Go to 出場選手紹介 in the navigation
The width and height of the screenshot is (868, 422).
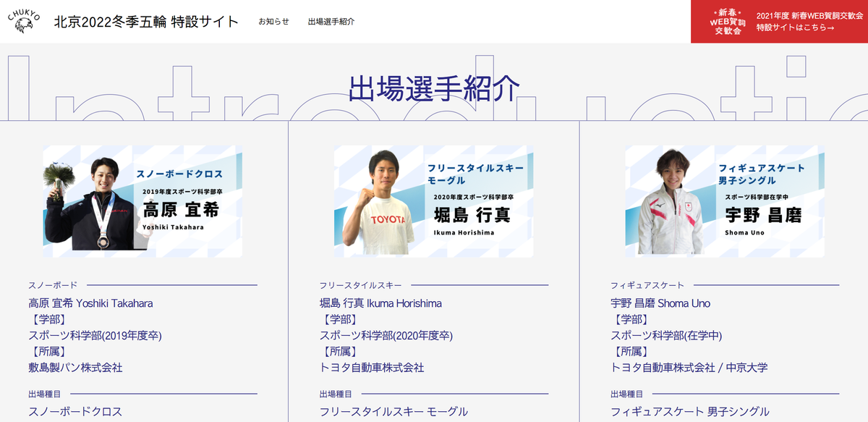tap(331, 22)
